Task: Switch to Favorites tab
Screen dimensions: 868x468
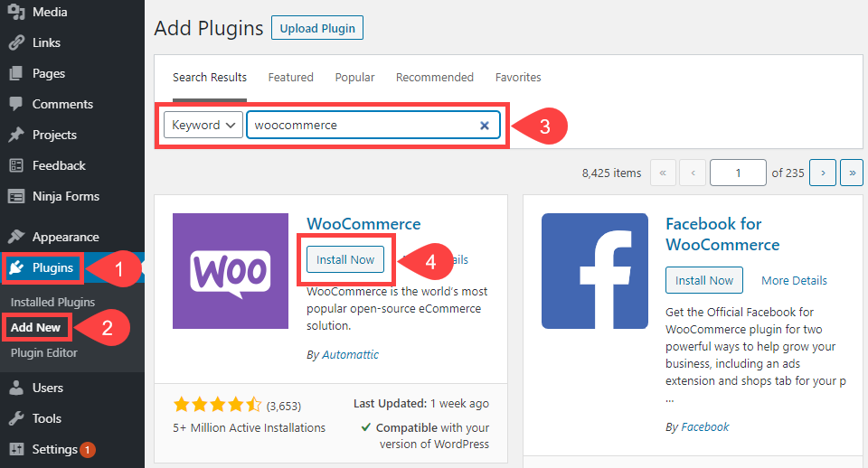Action: point(518,78)
